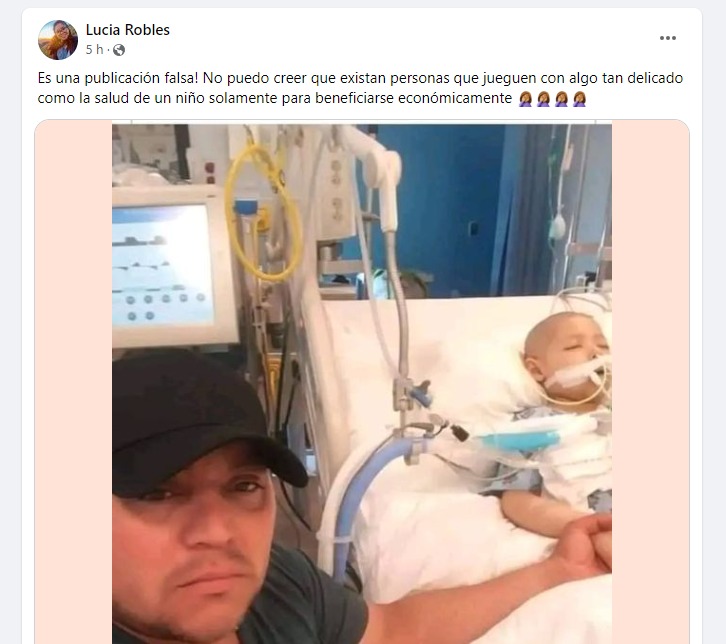Click the first facepalm emoji in caption
726x644 pixels.
tap(526, 99)
